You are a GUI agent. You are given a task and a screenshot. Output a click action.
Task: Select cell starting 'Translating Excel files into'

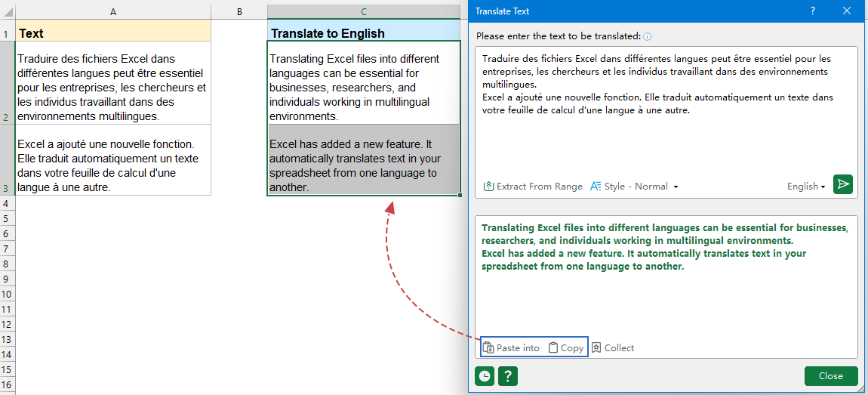363,82
